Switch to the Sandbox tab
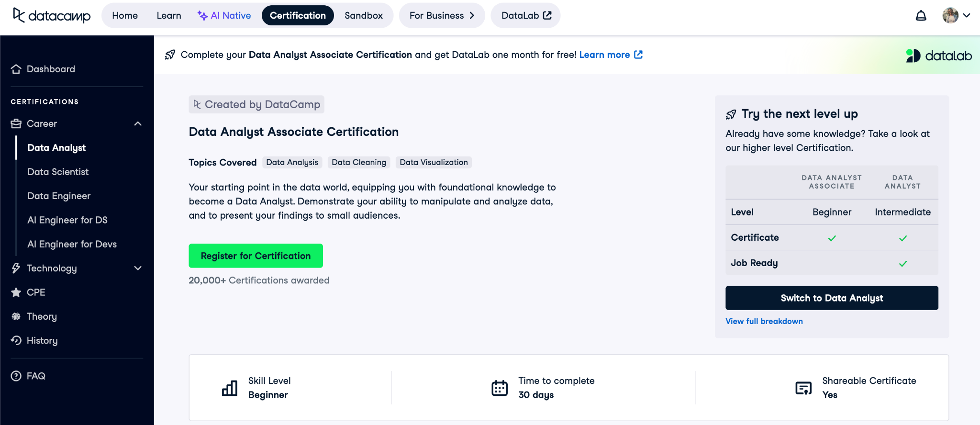This screenshot has width=980, height=425. (363, 15)
